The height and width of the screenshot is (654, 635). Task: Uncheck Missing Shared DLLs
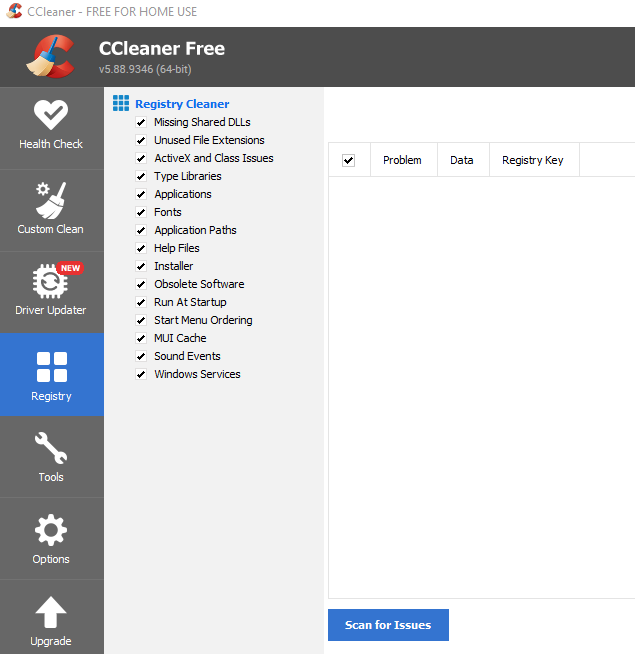[141, 122]
